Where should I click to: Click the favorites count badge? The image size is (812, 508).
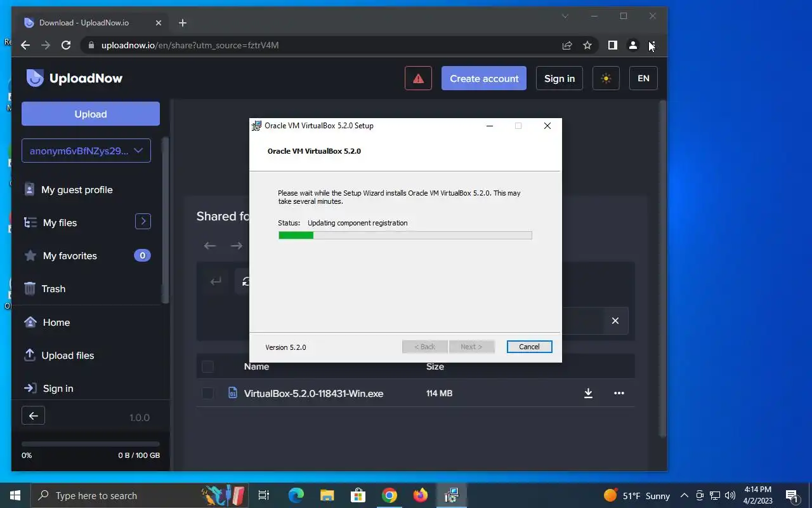click(x=142, y=255)
